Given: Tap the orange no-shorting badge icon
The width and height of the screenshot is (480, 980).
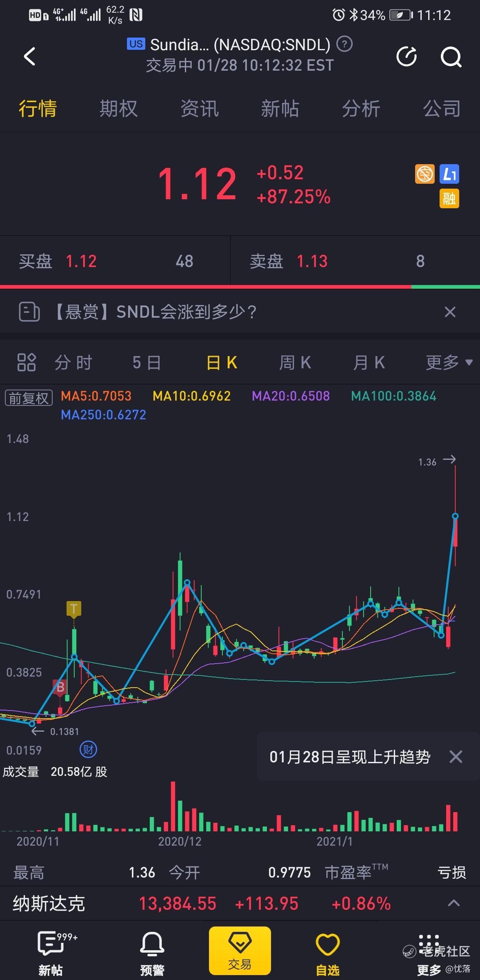Looking at the screenshot, I should coord(425,174).
